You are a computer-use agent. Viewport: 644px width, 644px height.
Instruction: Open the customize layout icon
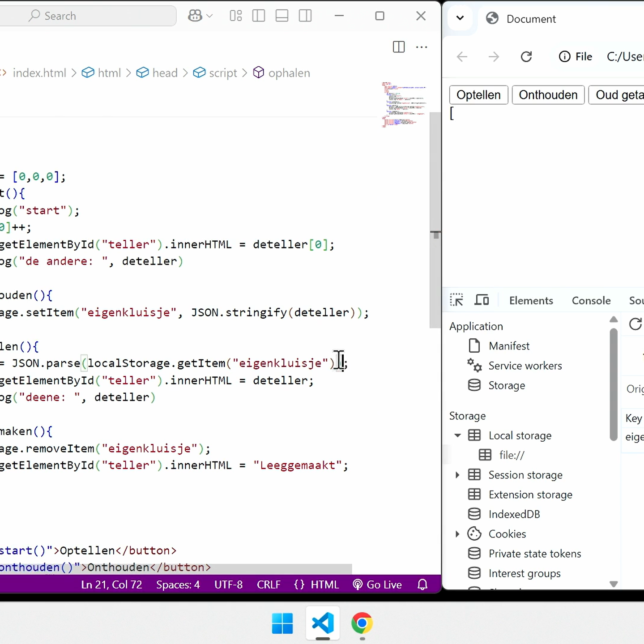click(236, 16)
